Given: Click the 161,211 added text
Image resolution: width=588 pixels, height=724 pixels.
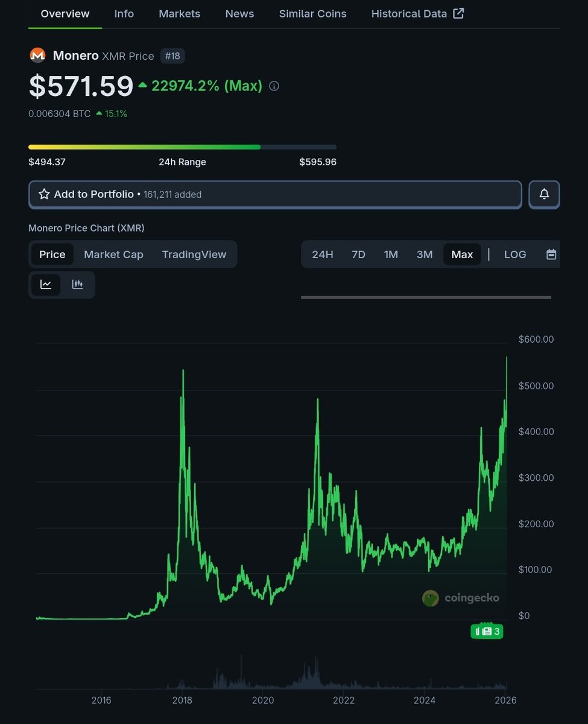Looking at the screenshot, I should tap(172, 194).
